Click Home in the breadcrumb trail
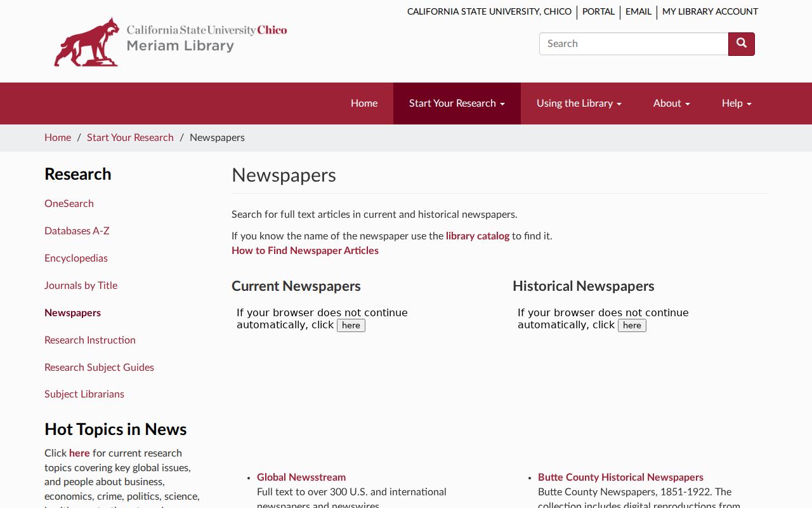Viewport: 812px width, 508px height. coord(58,138)
